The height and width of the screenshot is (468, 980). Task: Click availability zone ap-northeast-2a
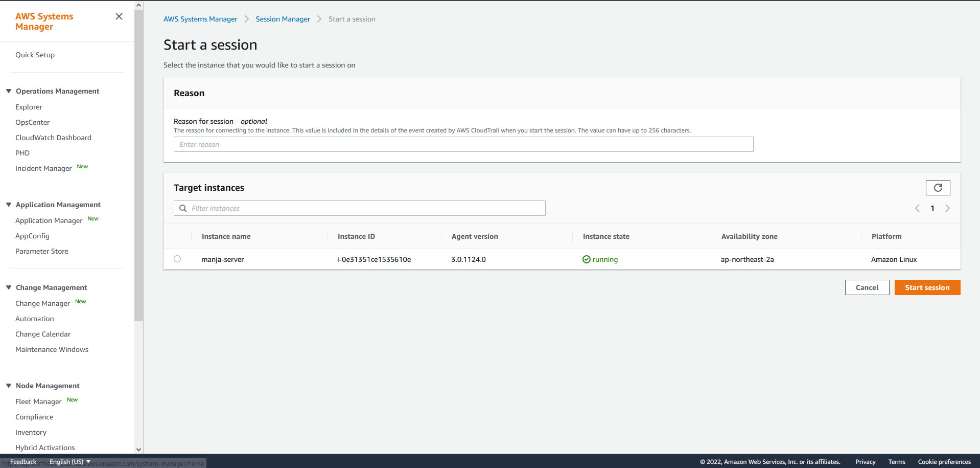747,259
